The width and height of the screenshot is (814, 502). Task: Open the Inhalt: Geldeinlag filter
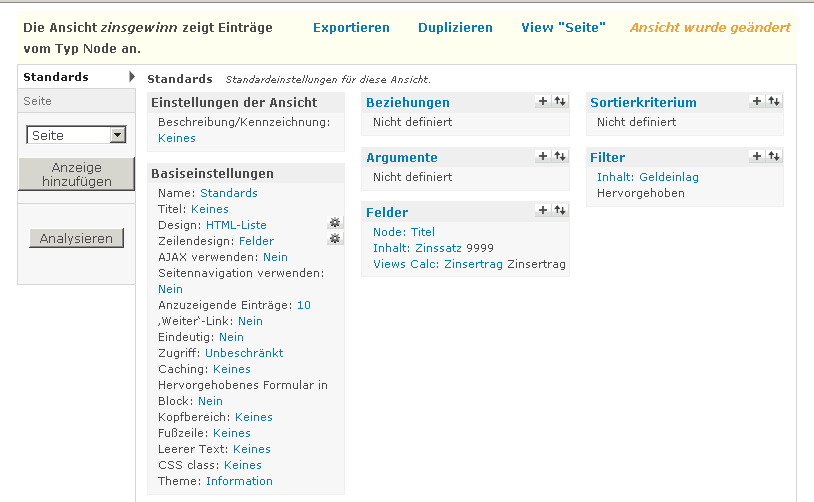click(647, 177)
